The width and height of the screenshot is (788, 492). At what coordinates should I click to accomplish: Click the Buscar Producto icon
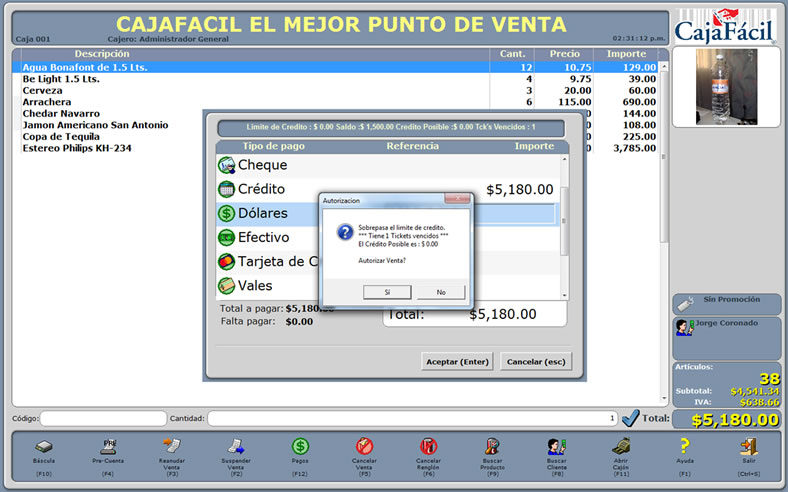pos(492,446)
